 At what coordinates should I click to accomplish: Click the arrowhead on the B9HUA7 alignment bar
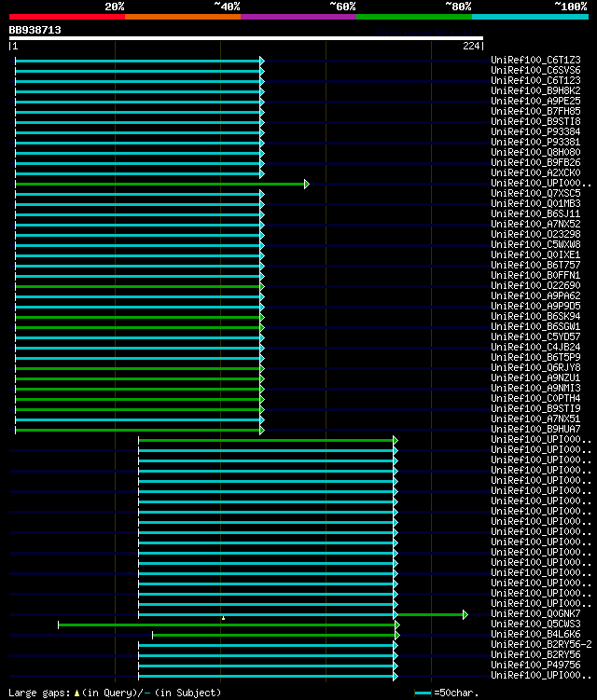click(x=262, y=431)
